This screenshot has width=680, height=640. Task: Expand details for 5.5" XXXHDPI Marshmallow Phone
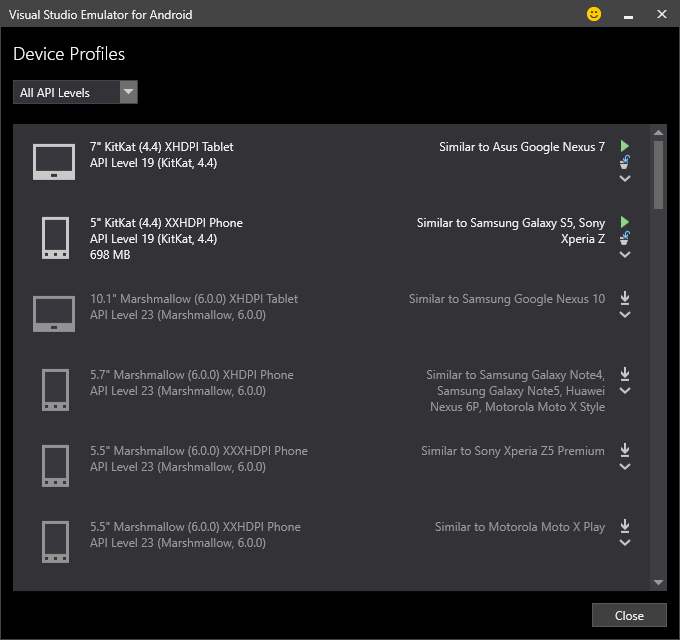click(625, 467)
